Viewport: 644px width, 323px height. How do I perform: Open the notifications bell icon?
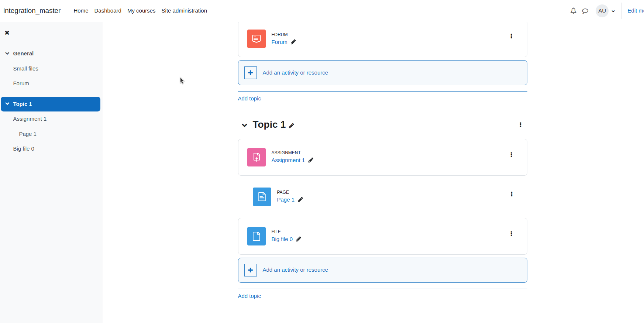[573, 11]
